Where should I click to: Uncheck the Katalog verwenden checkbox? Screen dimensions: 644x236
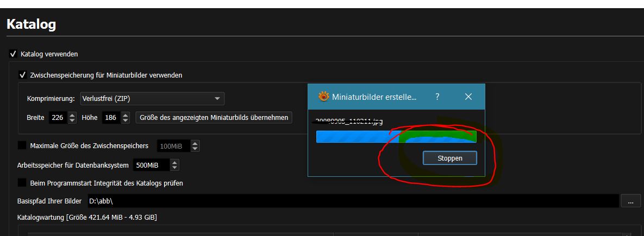[13, 54]
